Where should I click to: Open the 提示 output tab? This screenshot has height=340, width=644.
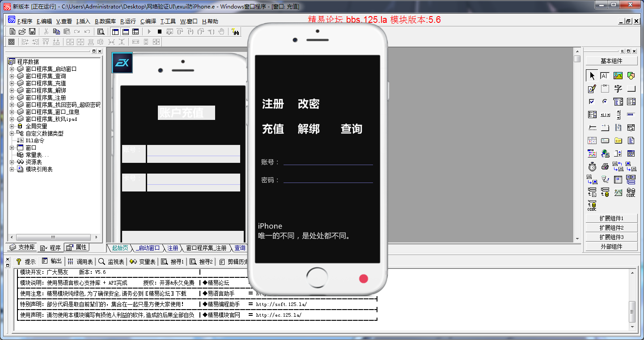[25, 261]
